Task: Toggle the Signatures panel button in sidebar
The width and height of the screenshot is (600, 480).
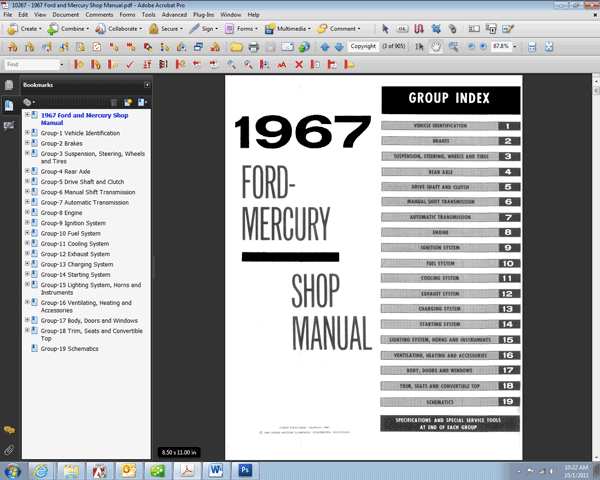Action: pos(9,126)
